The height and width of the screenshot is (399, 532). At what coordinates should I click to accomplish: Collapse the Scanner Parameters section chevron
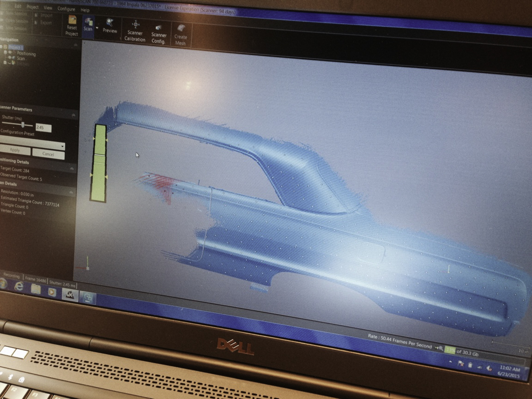(x=73, y=115)
